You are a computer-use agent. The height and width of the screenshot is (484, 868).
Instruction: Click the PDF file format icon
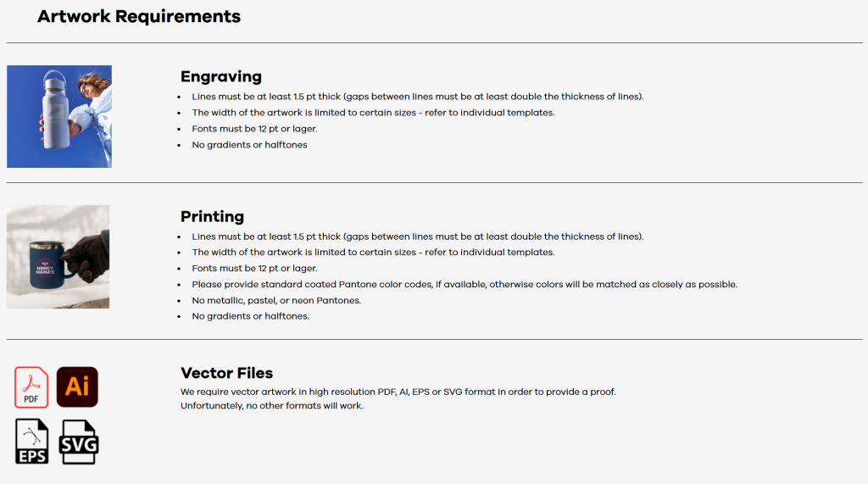tap(31, 387)
